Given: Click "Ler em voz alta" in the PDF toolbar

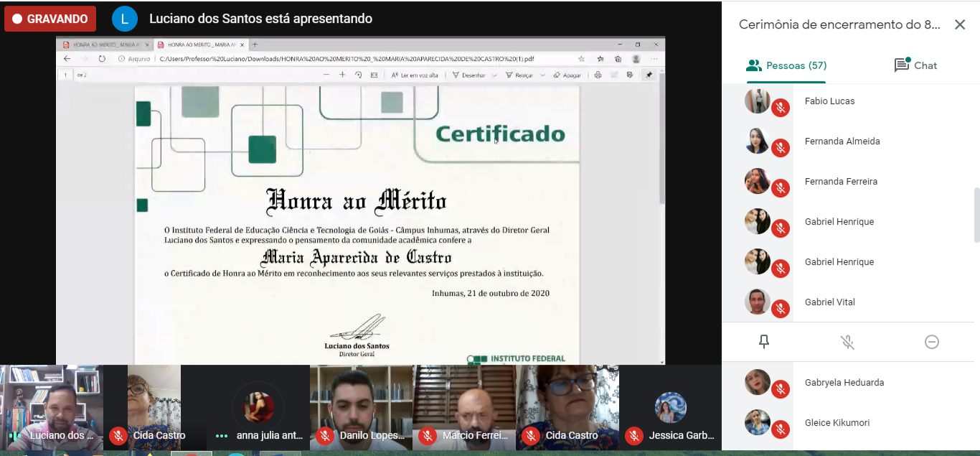Looking at the screenshot, I should coord(415,75).
